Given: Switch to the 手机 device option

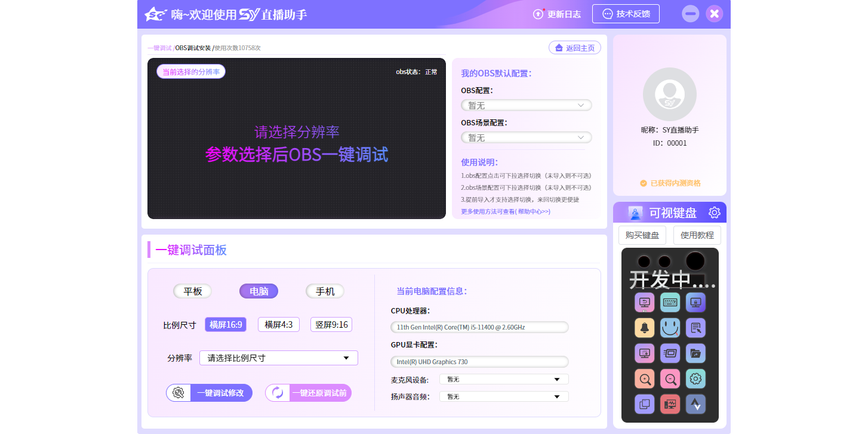Looking at the screenshot, I should 325,291.
